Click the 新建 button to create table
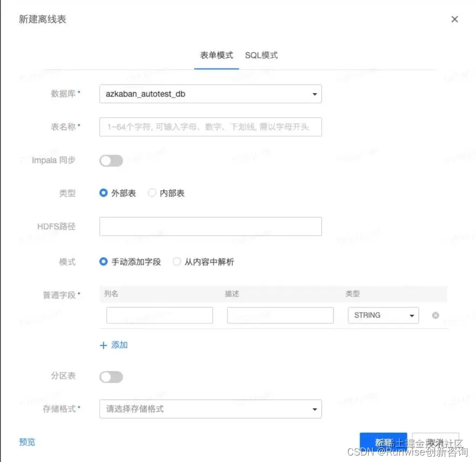The width and height of the screenshot is (476, 462). click(383, 441)
